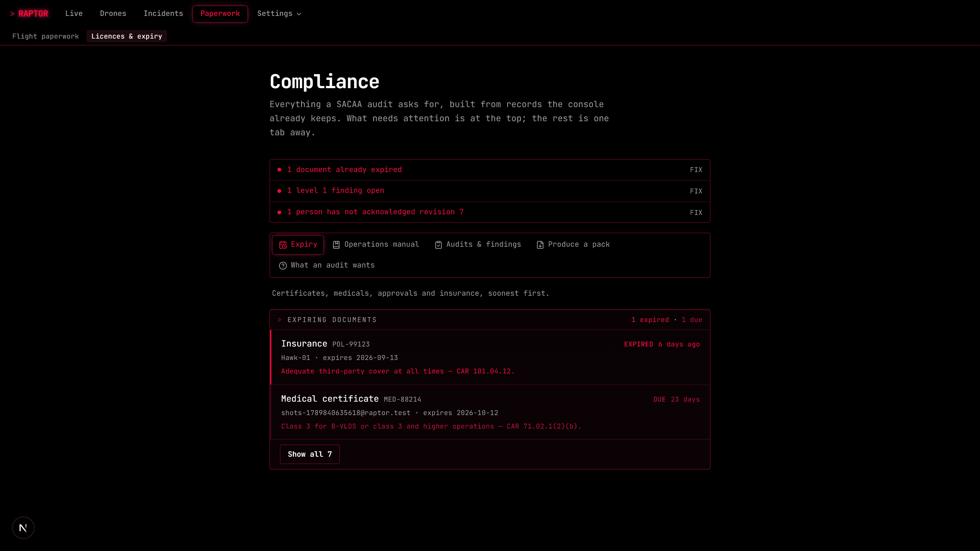Open the Next.js dev tools badge
980x551 pixels.
23,528
